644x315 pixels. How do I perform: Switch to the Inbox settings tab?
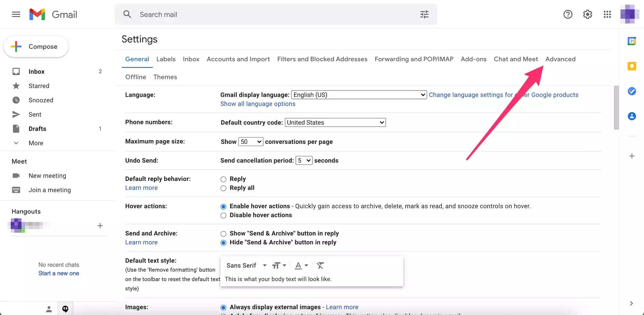tap(191, 59)
